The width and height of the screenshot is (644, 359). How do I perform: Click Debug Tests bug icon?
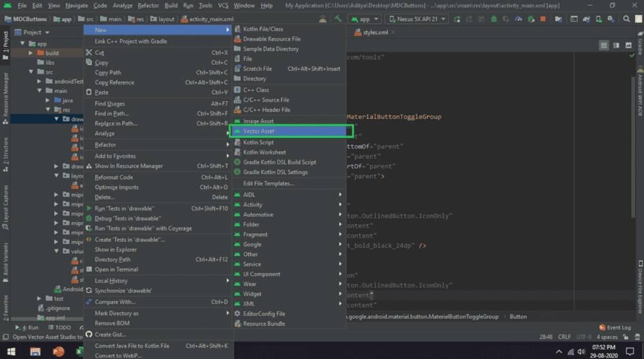point(89,218)
